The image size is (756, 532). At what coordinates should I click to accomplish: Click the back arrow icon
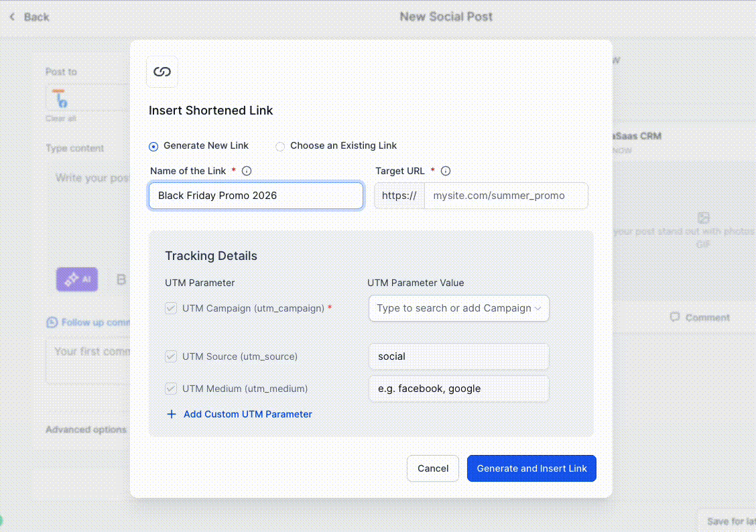click(12, 17)
